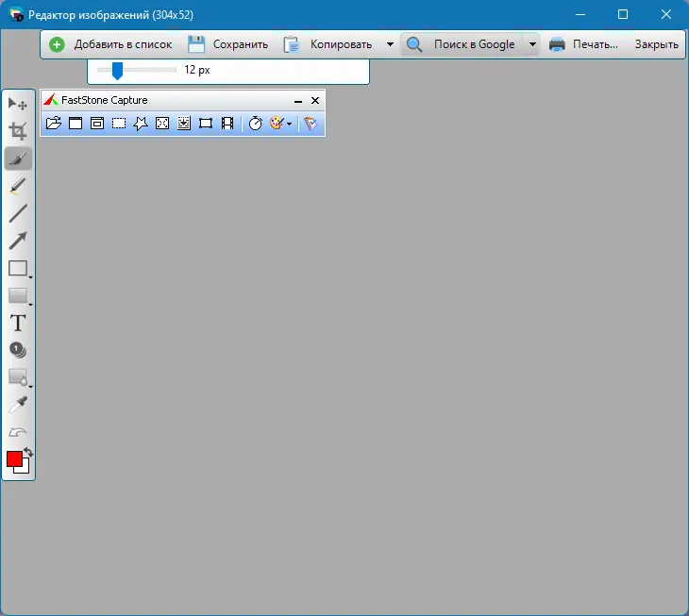Viewport: 689px width, 616px height.
Task: Select the Text tool
Action: pyautogui.click(x=18, y=324)
